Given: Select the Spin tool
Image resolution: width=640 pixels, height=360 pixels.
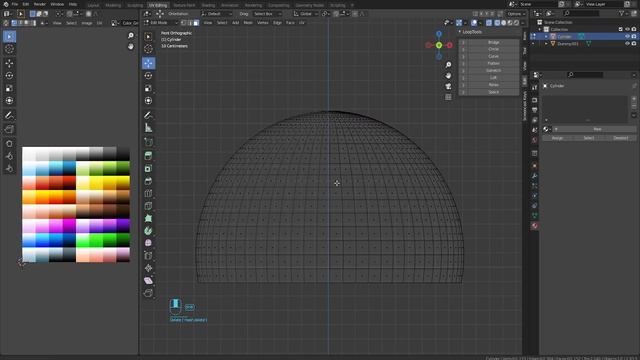Looking at the screenshot, I should tap(148, 231).
